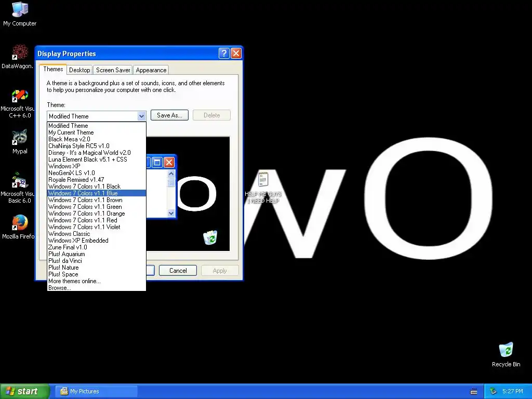Image resolution: width=532 pixels, height=399 pixels.
Task: Click the Display Properties help question-mark button
Action: click(x=224, y=54)
